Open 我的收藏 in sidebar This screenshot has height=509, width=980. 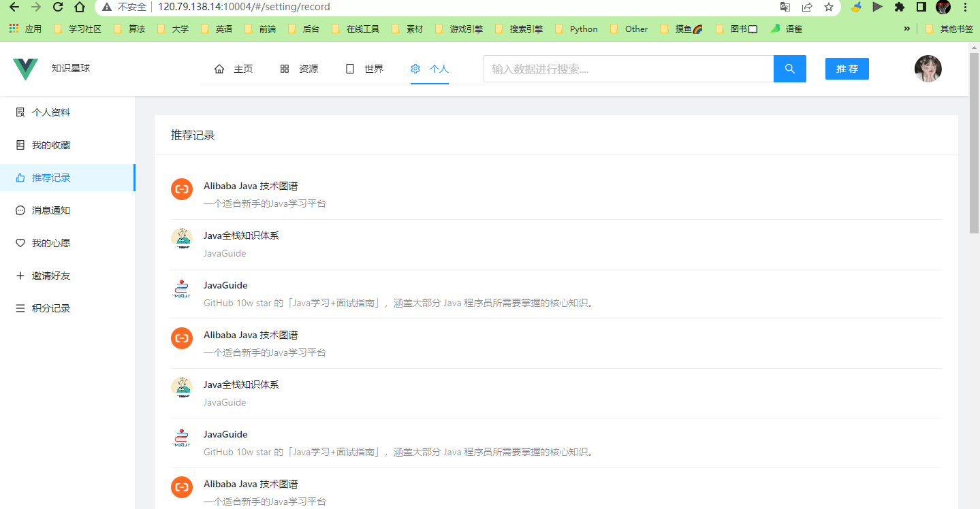click(x=67, y=145)
